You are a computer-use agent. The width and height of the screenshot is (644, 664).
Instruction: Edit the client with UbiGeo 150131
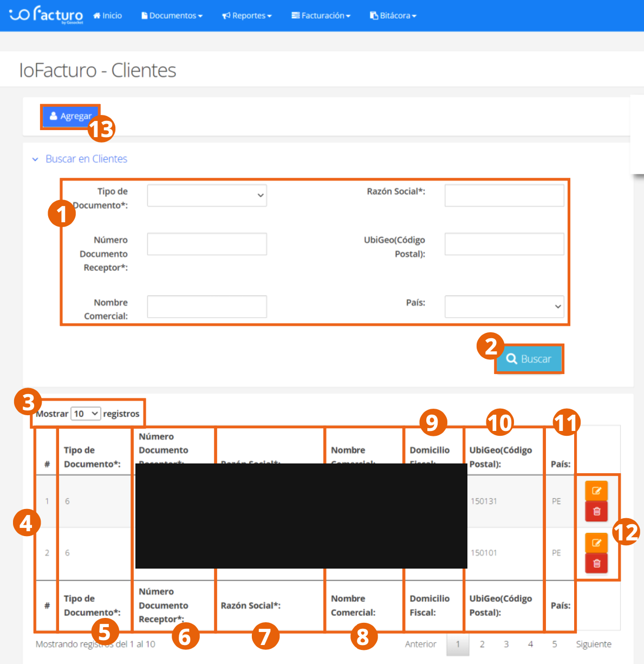(596, 491)
